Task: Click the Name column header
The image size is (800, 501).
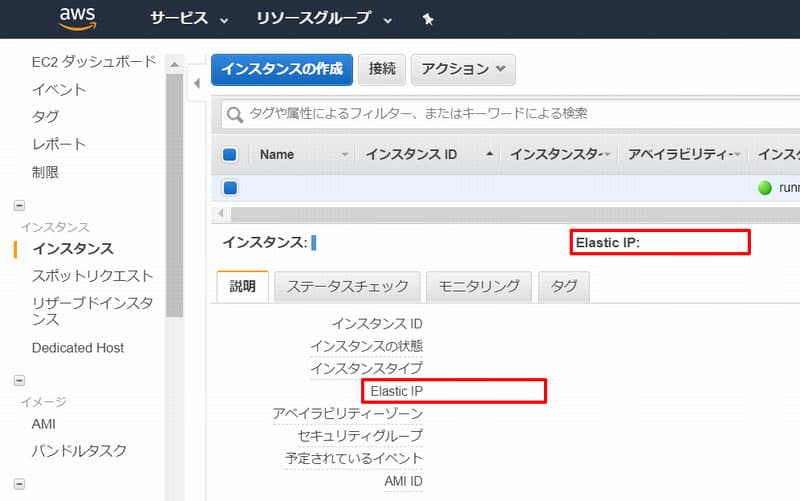Action: (277, 154)
